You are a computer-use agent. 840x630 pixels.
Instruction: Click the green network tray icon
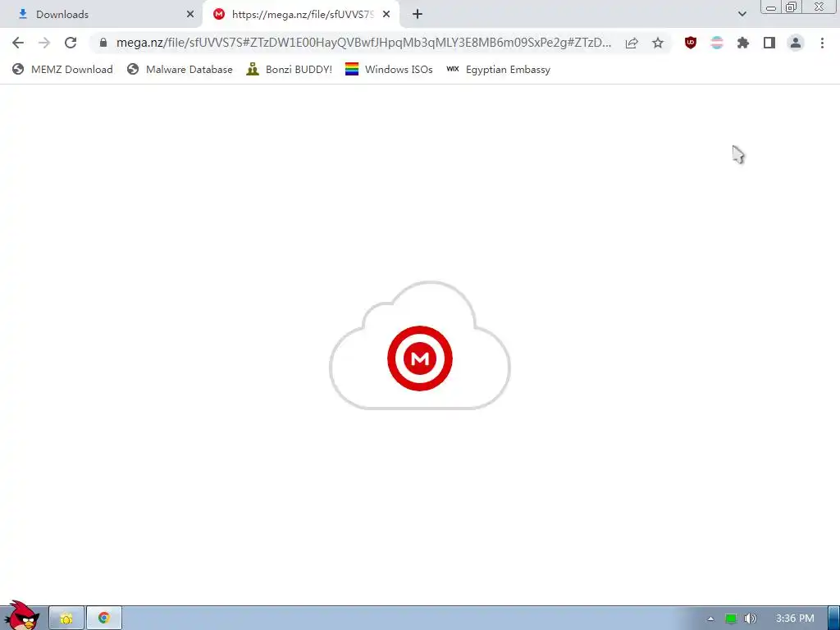pos(731,619)
